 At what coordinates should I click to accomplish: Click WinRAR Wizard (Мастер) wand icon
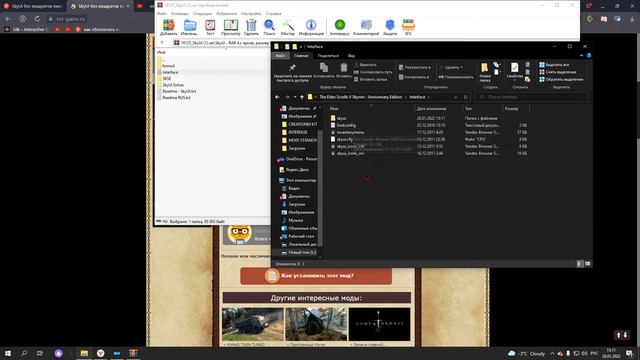click(288, 26)
